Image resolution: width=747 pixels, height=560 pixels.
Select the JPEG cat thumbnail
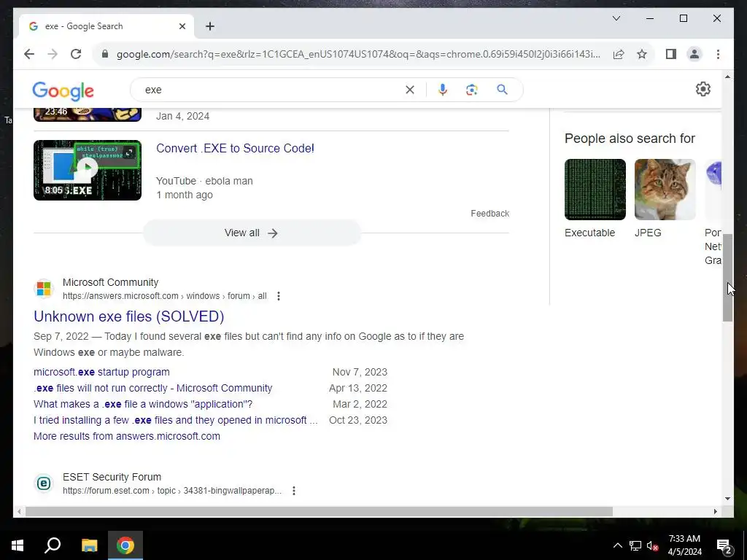665,190
